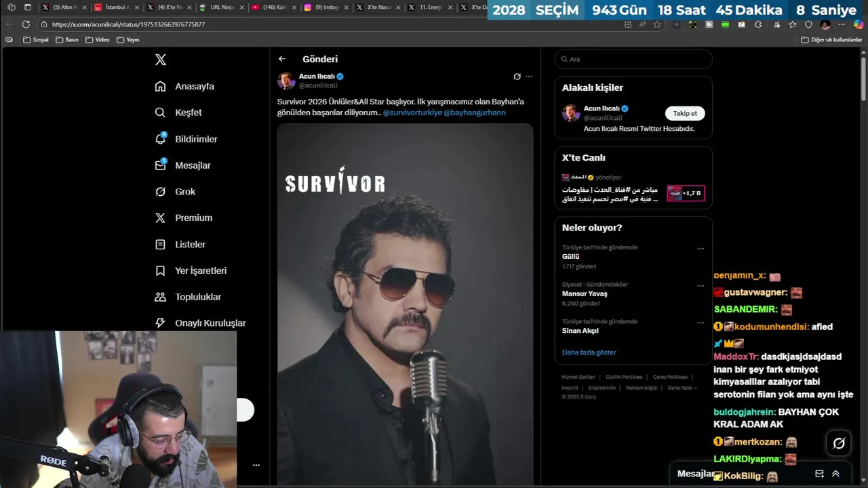Follow Acun Ilıcalı with Takip et
868x488 pixels.
click(x=685, y=113)
